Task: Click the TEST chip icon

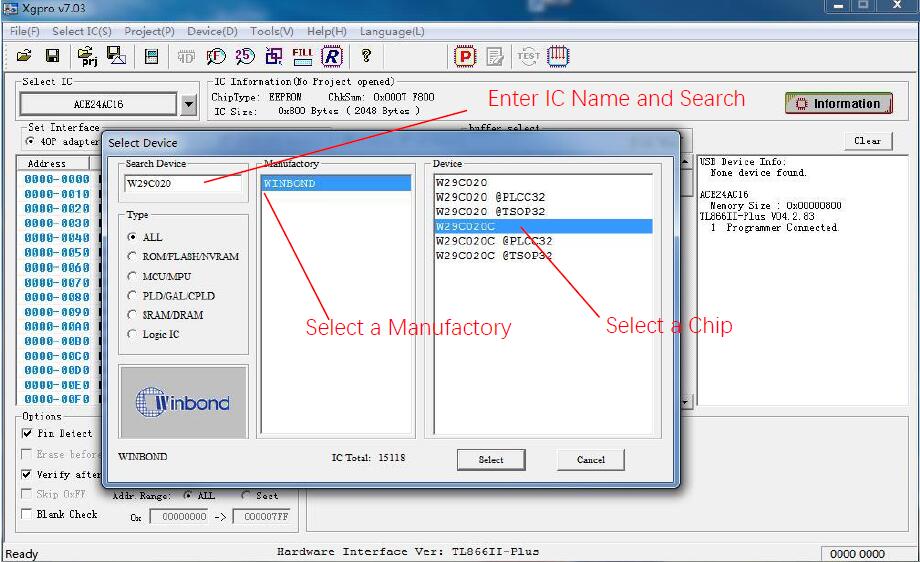Action: pyautogui.click(x=528, y=56)
